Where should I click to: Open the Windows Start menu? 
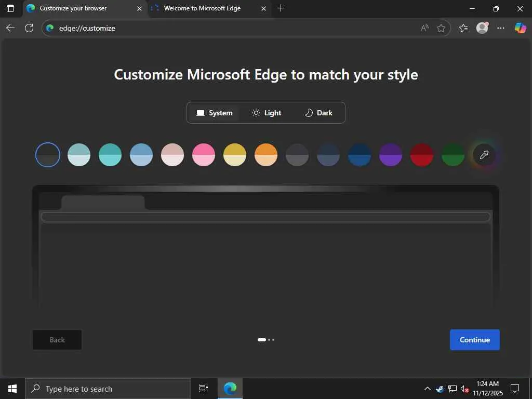[x=12, y=389]
